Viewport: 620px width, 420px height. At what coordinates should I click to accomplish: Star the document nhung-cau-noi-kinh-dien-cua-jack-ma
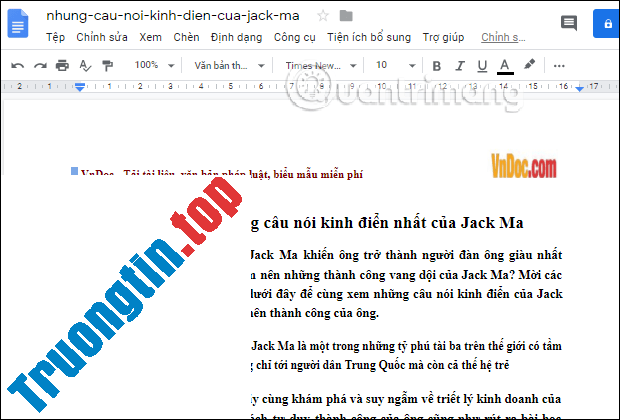pos(323,16)
